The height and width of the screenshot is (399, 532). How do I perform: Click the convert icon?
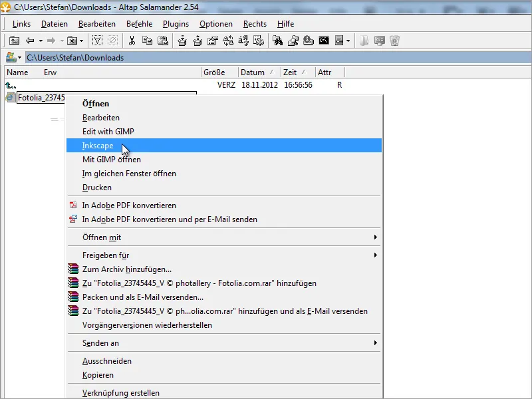tap(243, 41)
